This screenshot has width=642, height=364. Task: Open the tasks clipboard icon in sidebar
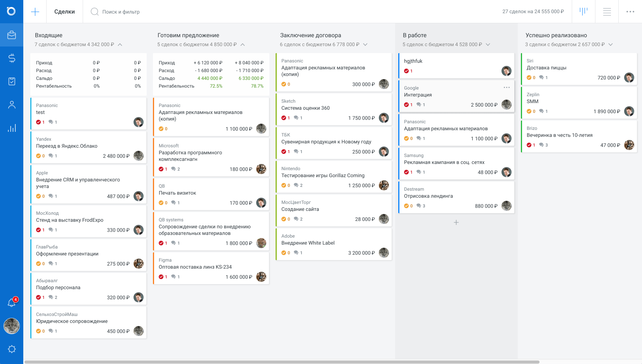pyautogui.click(x=12, y=81)
